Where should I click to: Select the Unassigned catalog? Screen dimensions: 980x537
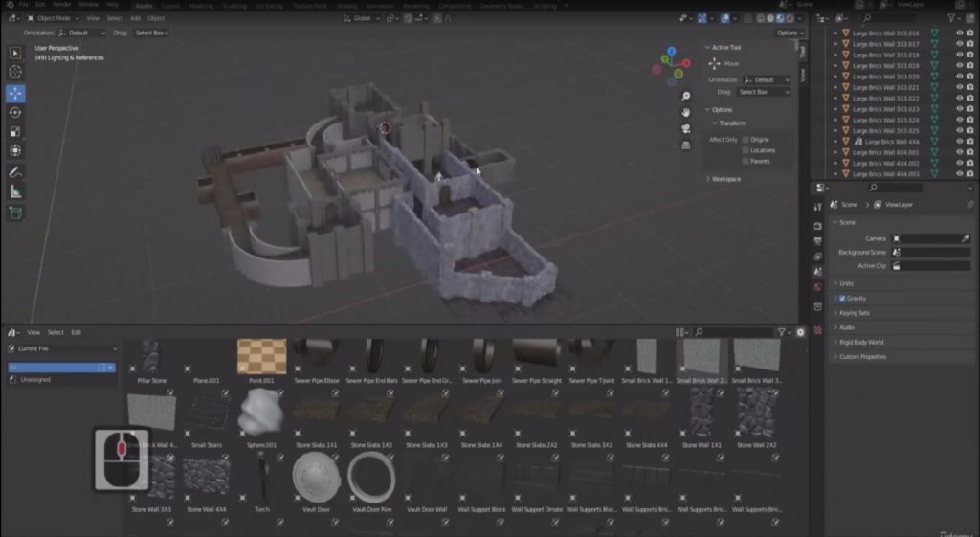(x=35, y=379)
